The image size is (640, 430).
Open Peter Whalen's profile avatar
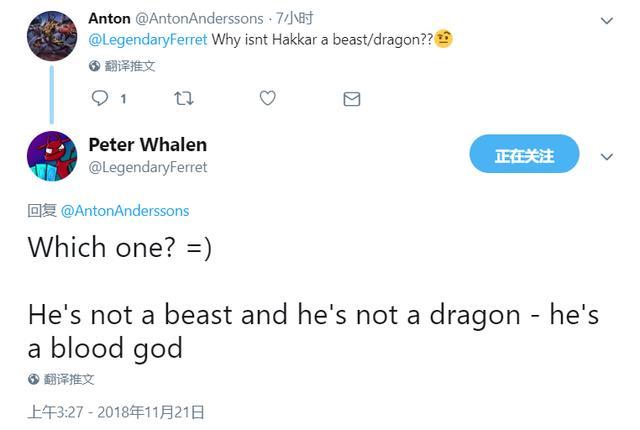[51, 156]
